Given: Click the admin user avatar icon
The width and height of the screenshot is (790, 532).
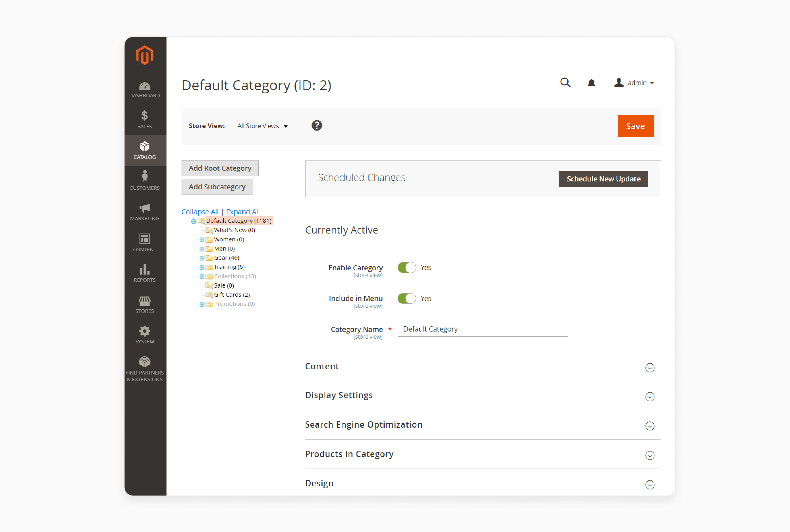Looking at the screenshot, I should point(619,82).
